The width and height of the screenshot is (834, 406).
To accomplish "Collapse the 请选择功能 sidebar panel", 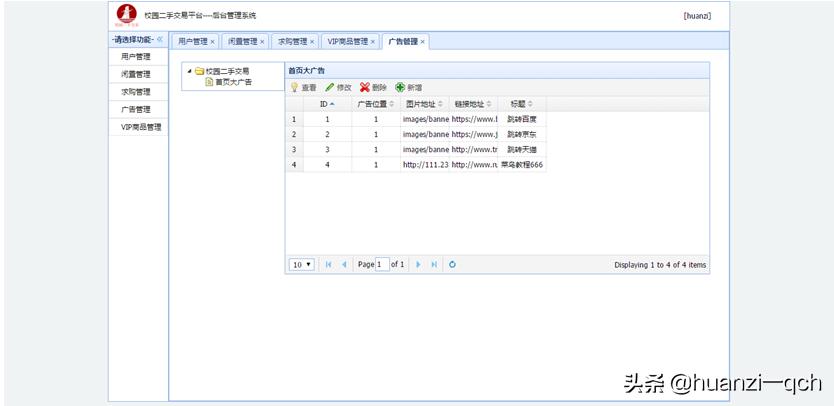I will 160,40.
